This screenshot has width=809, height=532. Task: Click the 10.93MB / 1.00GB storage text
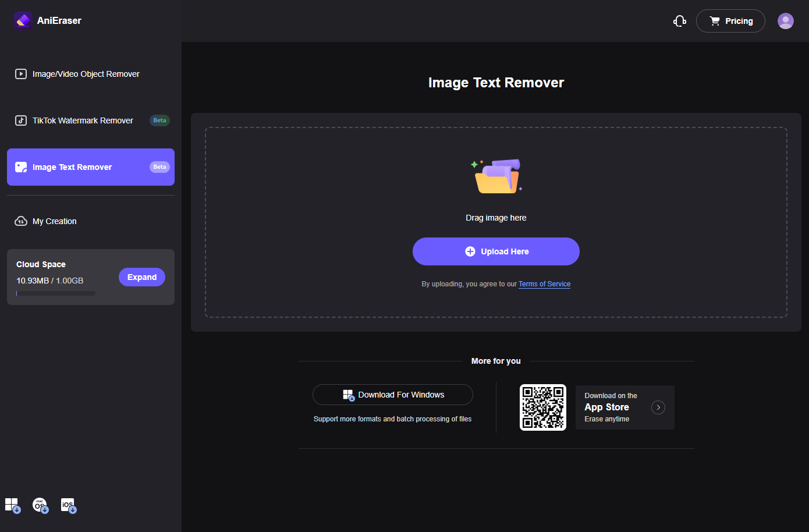(50, 281)
